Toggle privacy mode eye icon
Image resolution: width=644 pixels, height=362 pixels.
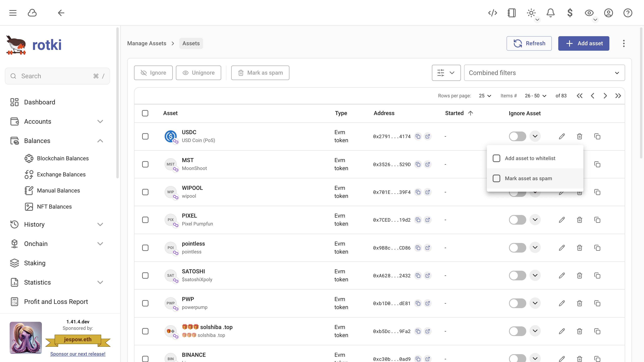pyautogui.click(x=589, y=13)
